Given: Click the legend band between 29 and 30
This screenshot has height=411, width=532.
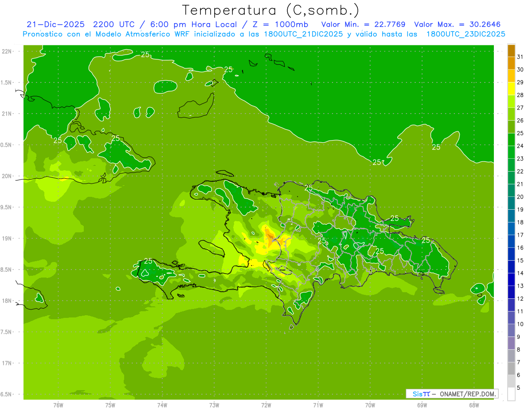Looking at the screenshot, I should tap(511, 76).
